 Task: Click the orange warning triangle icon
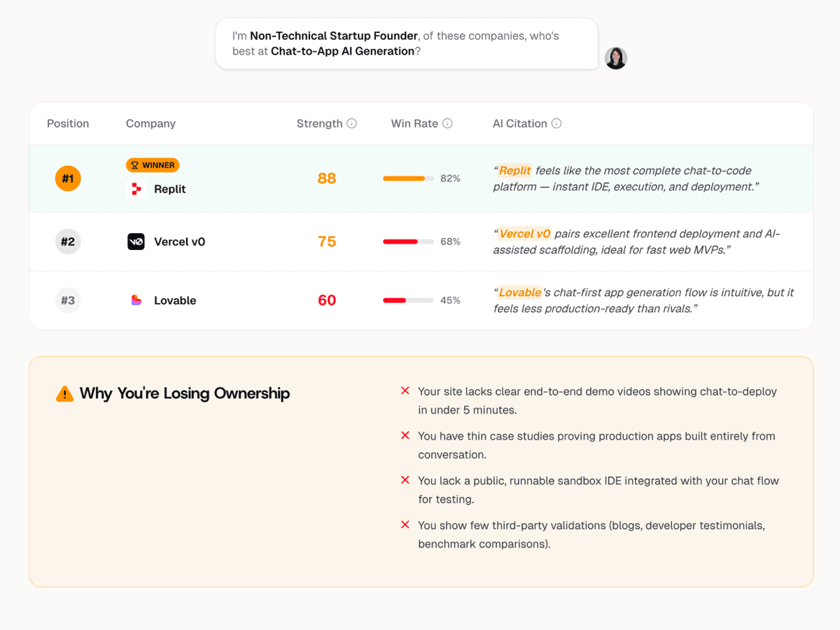(64, 393)
